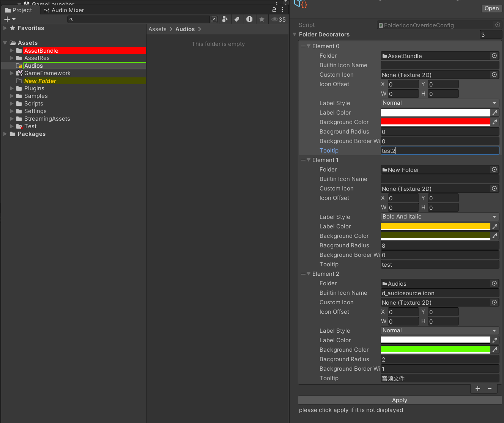
Task: Select the Audios folder in tree
Action: [33, 66]
